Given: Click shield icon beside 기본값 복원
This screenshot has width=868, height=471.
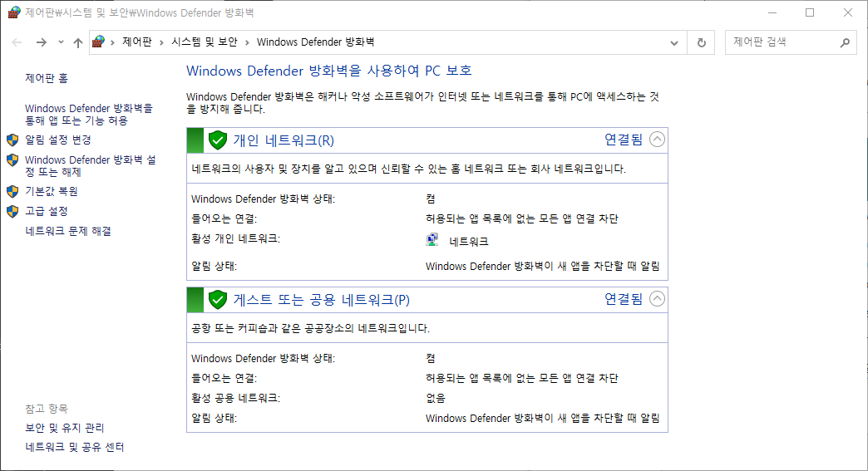Looking at the screenshot, I should pos(12,191).
